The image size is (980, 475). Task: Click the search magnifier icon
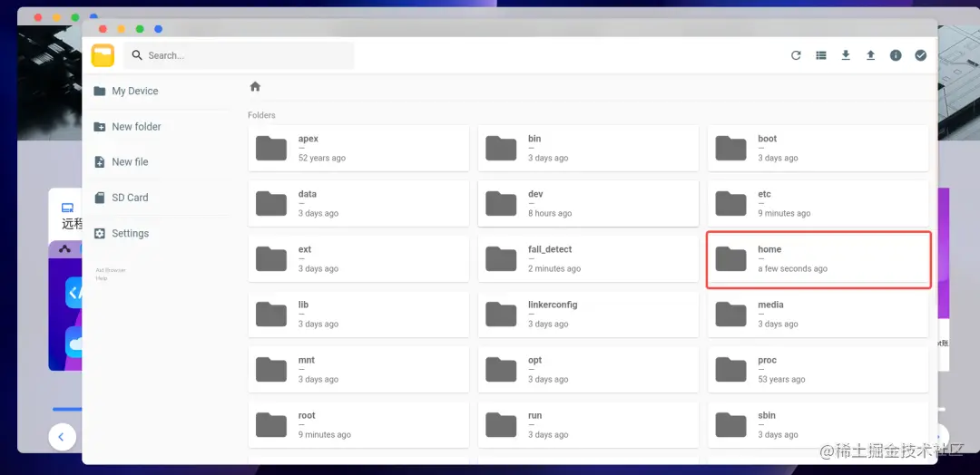pyautogui.click(x=137, y=55)
